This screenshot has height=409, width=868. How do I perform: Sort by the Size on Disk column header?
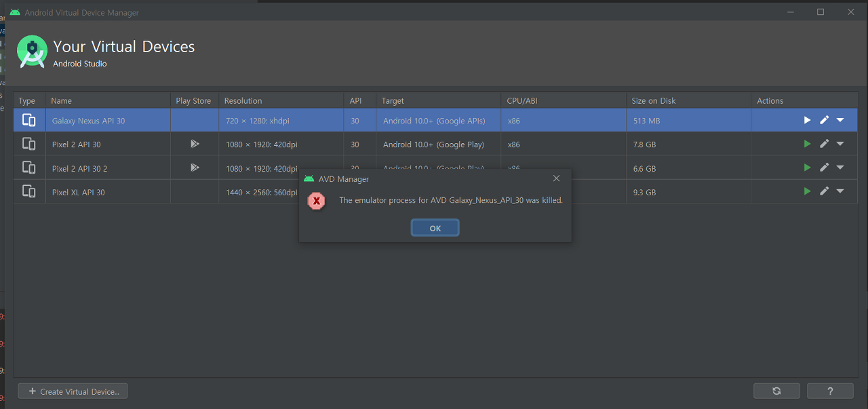689,100
